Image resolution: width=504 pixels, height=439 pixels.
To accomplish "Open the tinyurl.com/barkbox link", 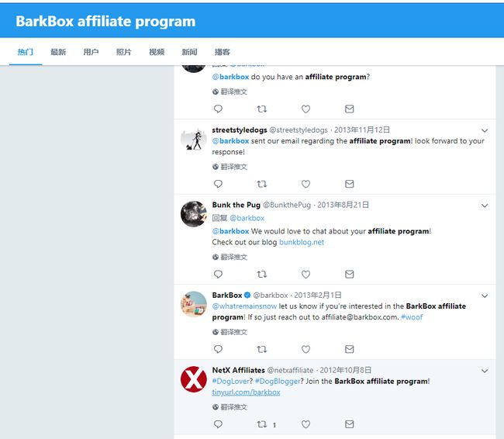I will [x=247, y=392].
